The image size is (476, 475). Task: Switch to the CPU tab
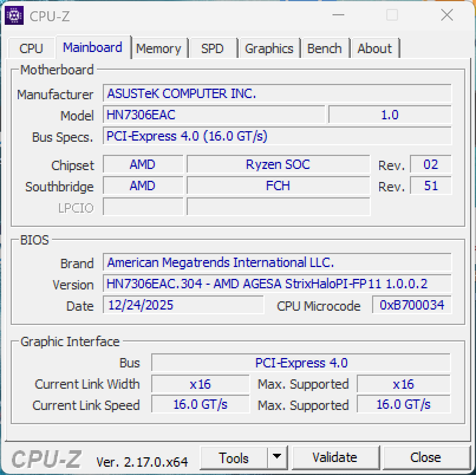coord(31,48)
